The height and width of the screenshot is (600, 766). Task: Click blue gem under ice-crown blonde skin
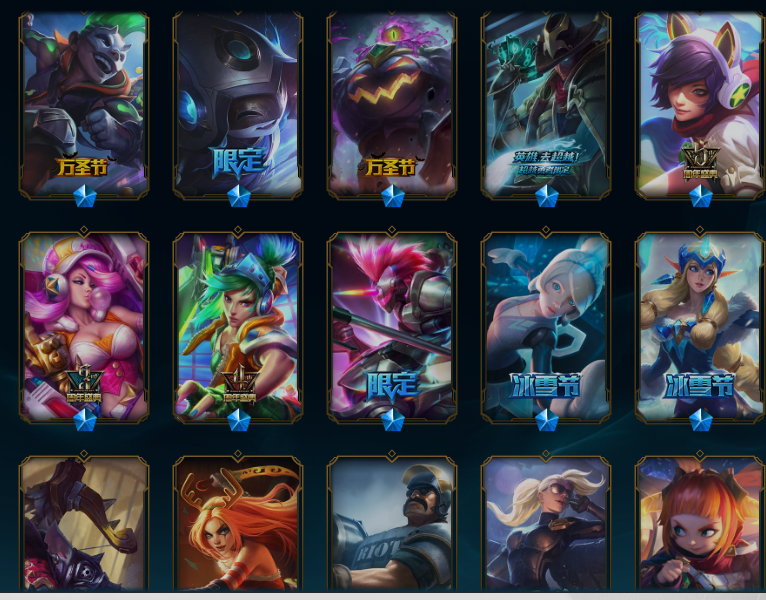coord(701,420)
